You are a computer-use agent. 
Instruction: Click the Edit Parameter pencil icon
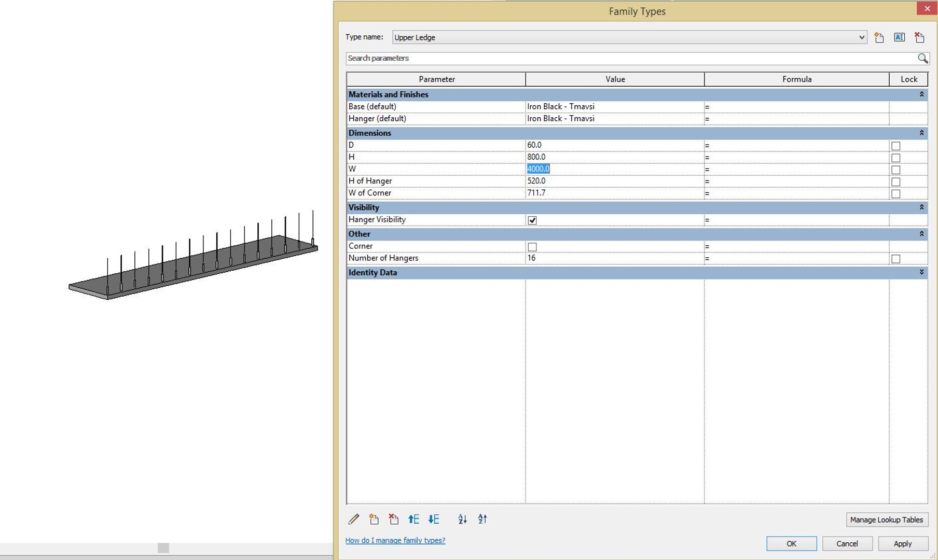point(354,519)
